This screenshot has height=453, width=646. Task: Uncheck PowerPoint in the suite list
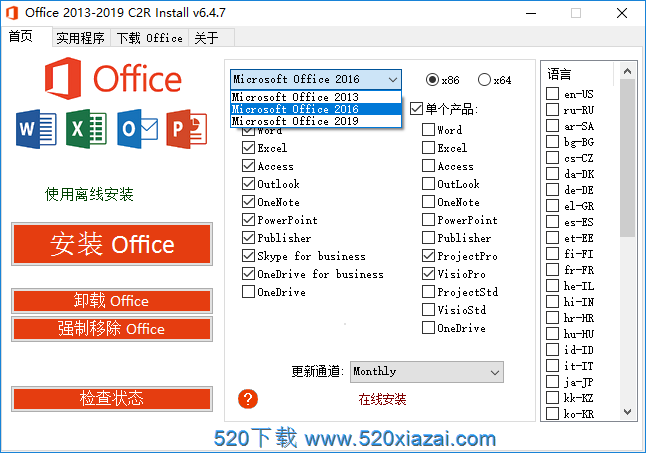tap(248, 219)
